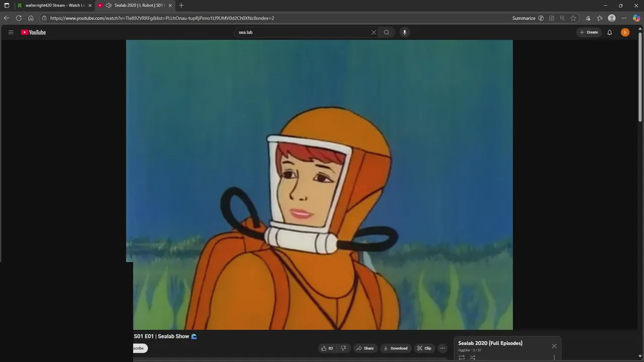Open browser Settings and more menu
The height and width of the screenshot is (362, 644).
click(x=624, y=18)
